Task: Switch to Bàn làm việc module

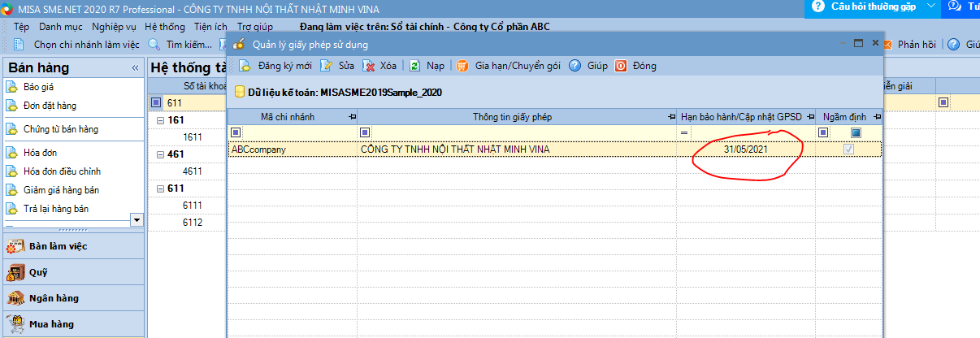Action: (72, 246)
